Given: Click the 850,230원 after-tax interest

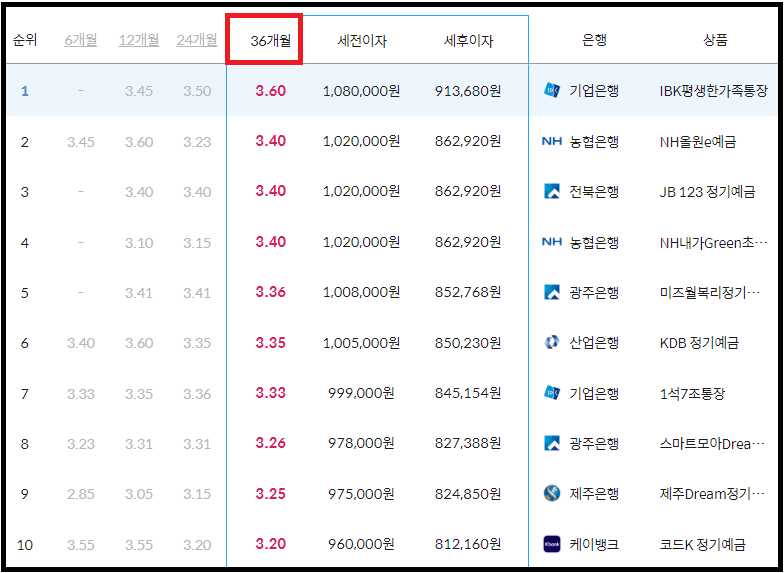Looking at the screenshot, I should click(468, 342).
